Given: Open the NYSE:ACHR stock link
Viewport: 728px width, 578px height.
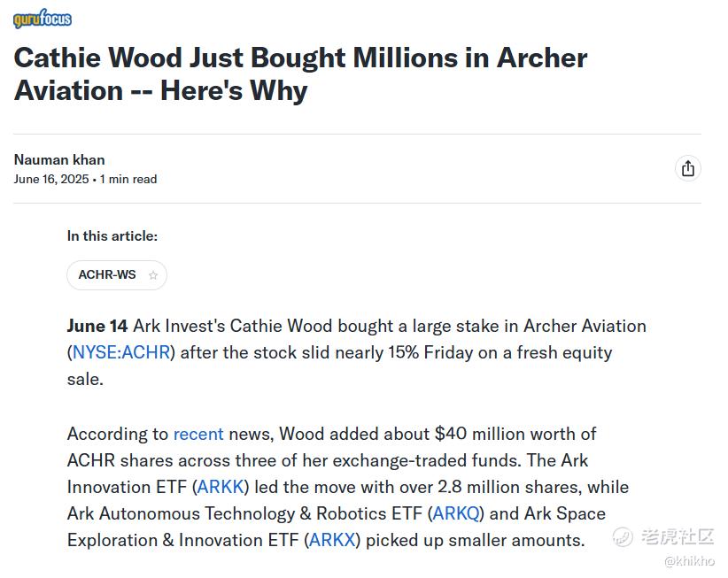Looking at the screenshot, I should point(121,352).
